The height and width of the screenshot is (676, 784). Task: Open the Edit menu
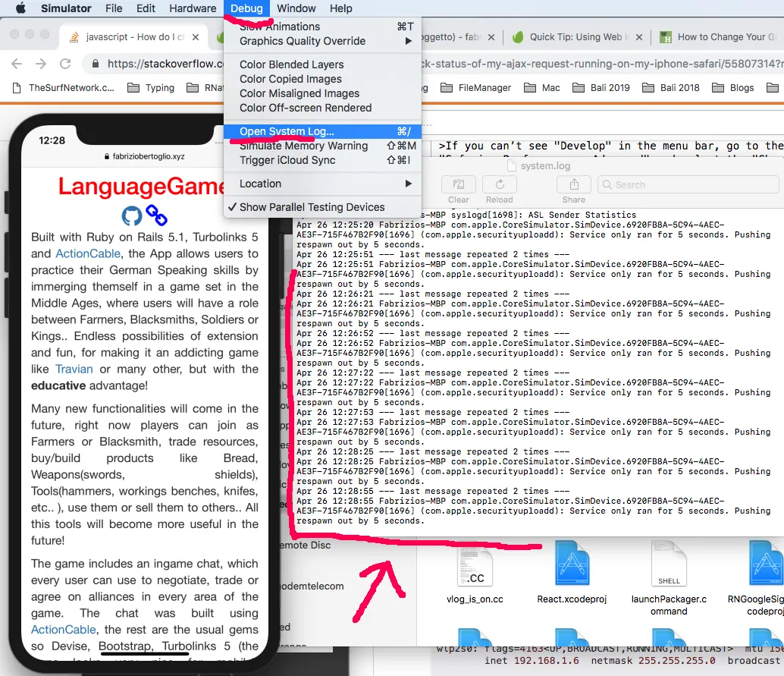[x=146, y=8]
